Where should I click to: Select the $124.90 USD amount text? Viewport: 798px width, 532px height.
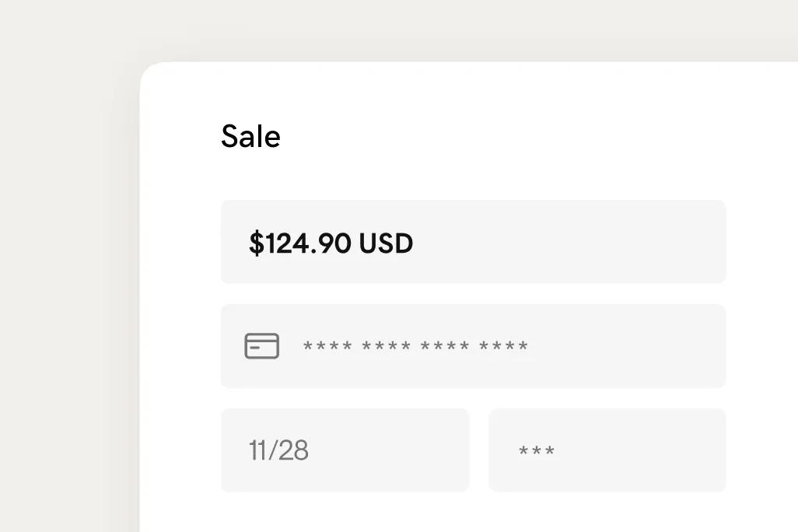331,243
